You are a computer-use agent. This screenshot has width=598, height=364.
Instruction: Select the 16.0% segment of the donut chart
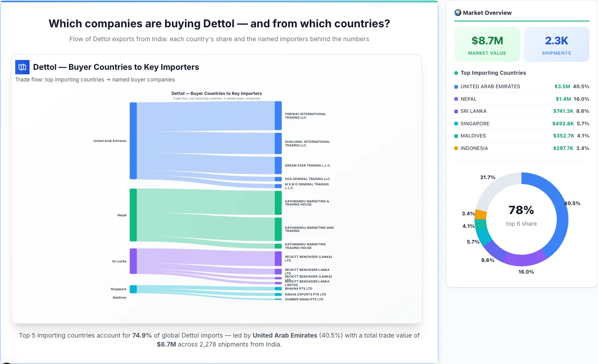coord(524,260)
